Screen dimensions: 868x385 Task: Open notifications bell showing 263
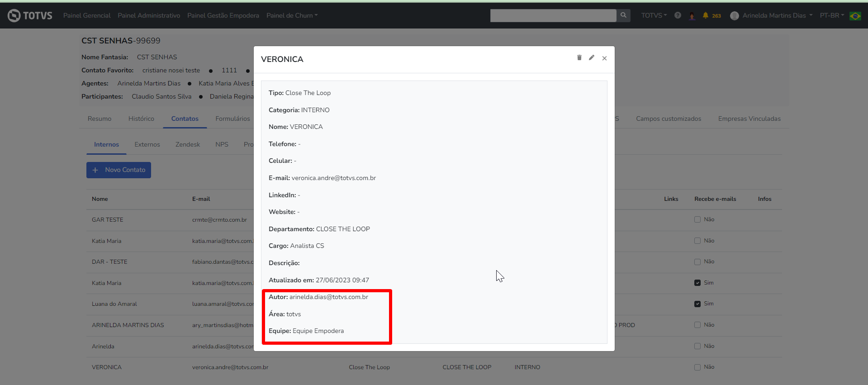pos(712,15)
